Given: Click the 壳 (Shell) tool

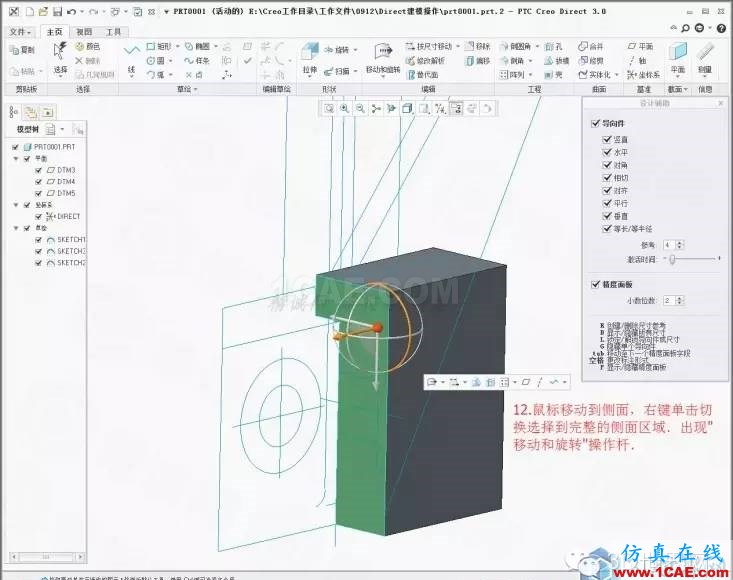Looking at the screenshot, I should (x=553, y=74).
